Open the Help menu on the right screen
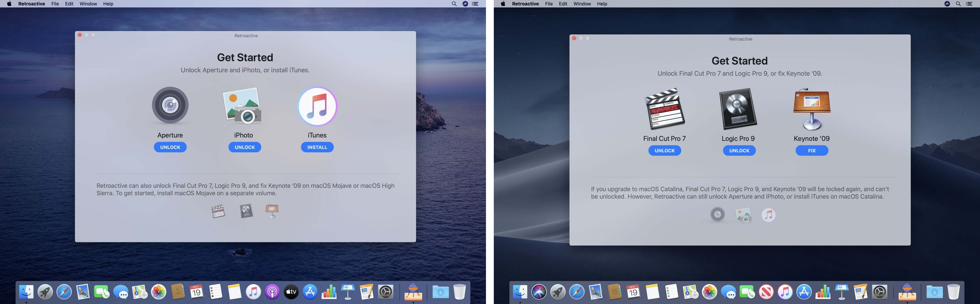The height and width of the screenshot is (304, 980). [x=602, y=4]
